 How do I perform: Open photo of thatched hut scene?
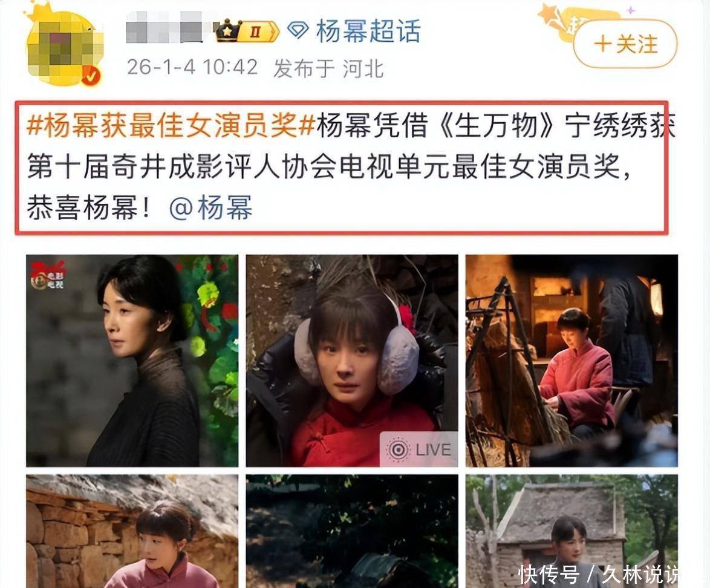point(572,531)
